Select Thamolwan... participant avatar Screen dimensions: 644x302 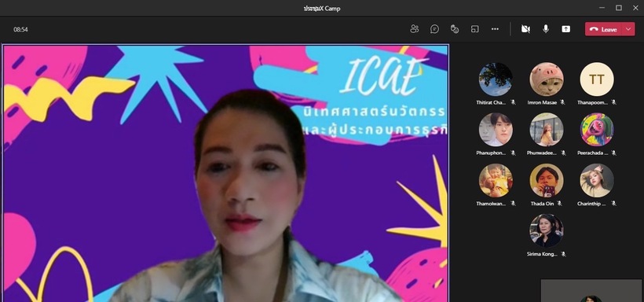[496, 180]
